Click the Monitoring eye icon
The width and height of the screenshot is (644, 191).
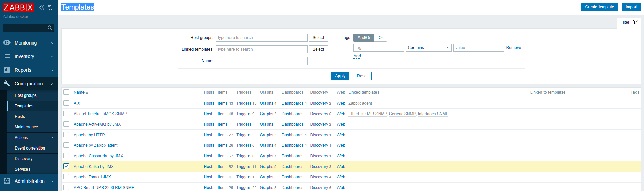[x=7, y=43]
